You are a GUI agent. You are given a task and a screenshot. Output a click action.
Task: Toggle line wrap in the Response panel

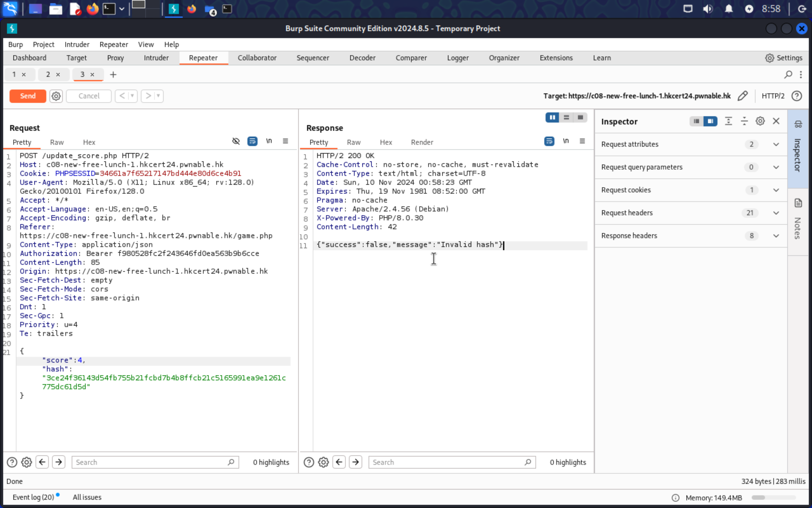[549, 141]
